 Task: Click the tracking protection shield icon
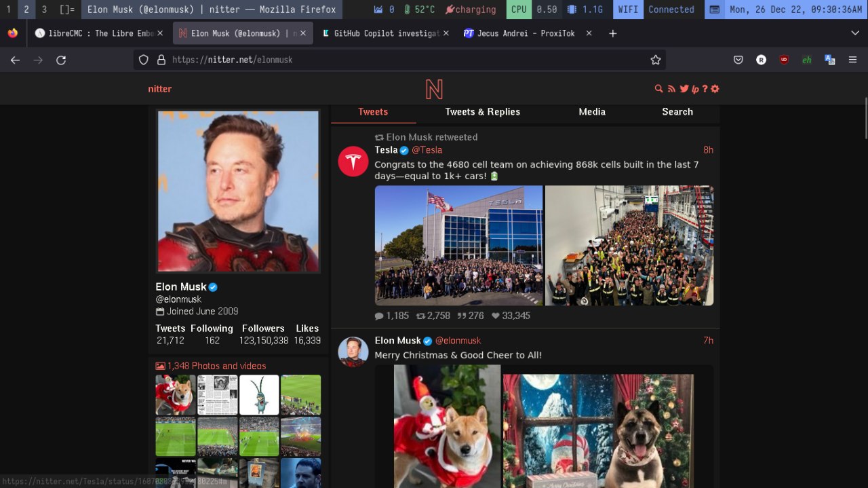144,60
